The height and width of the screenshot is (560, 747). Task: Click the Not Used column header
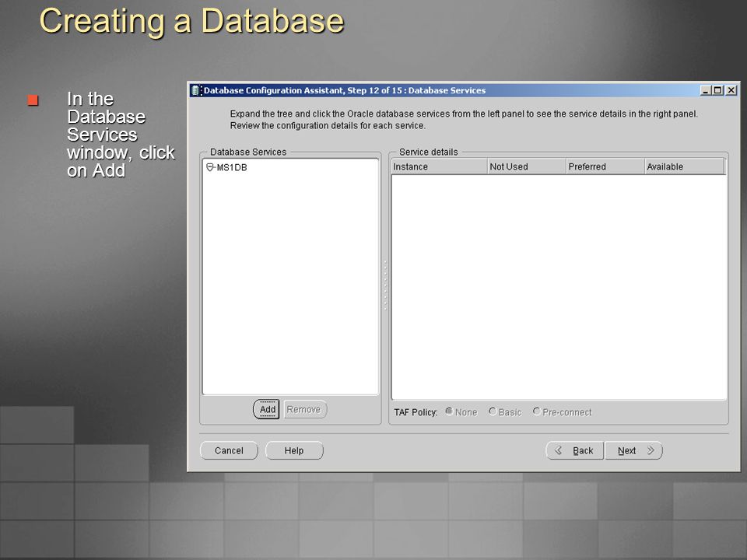(527, 166)
